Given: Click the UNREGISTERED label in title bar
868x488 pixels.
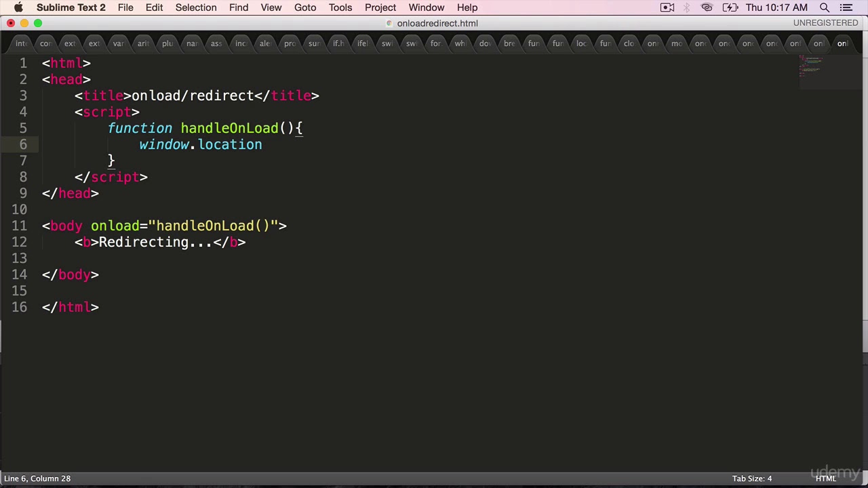Looking at the screenshot, I should coord(825,23).
